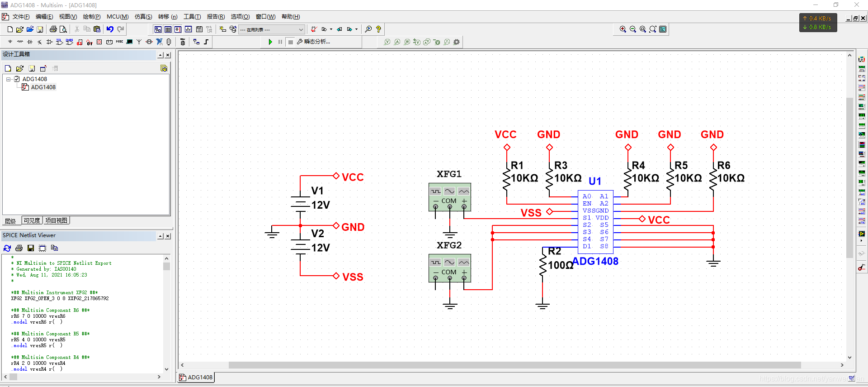
Task: Run Electrical Rules Check icon
Action: click(x=314, y=29)
